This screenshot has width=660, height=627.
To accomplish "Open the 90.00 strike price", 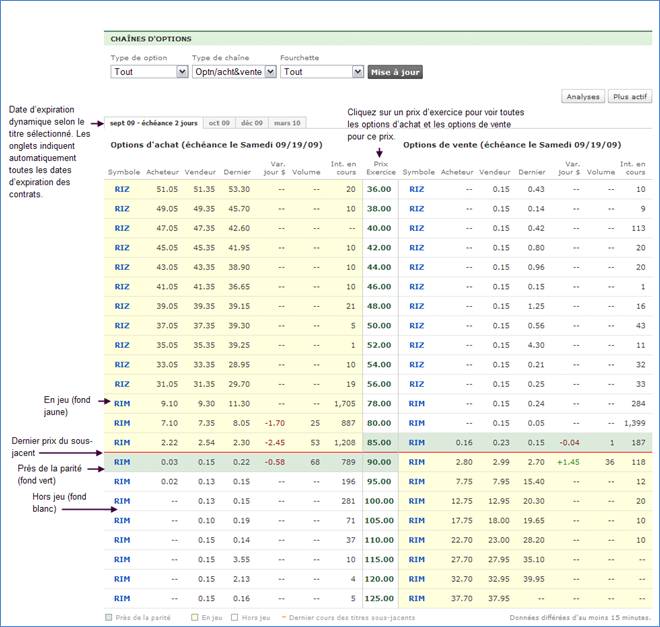I will [379, 461].
